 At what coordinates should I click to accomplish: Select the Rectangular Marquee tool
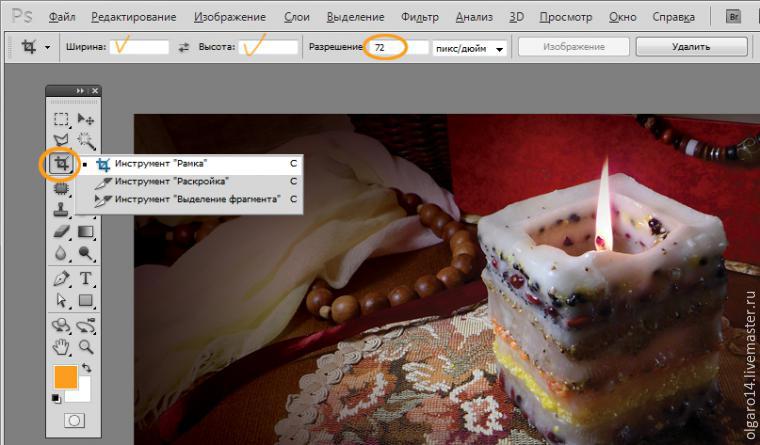[61, 120]
